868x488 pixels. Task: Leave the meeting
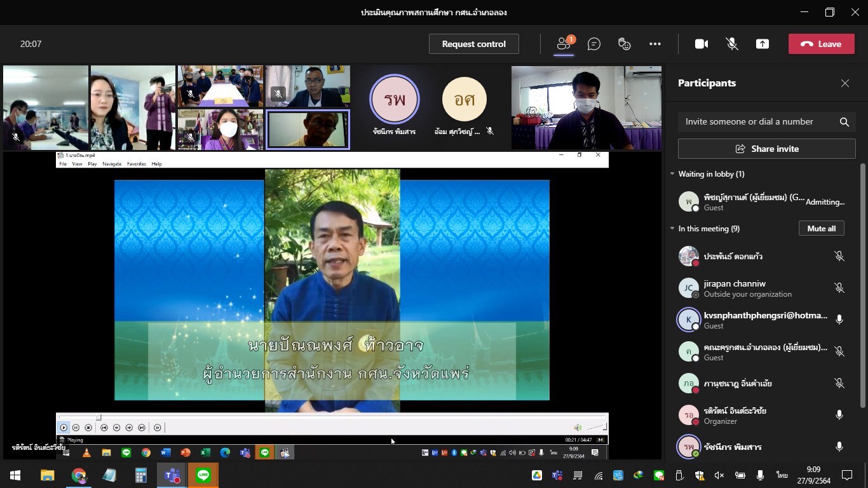pos(821,44)
